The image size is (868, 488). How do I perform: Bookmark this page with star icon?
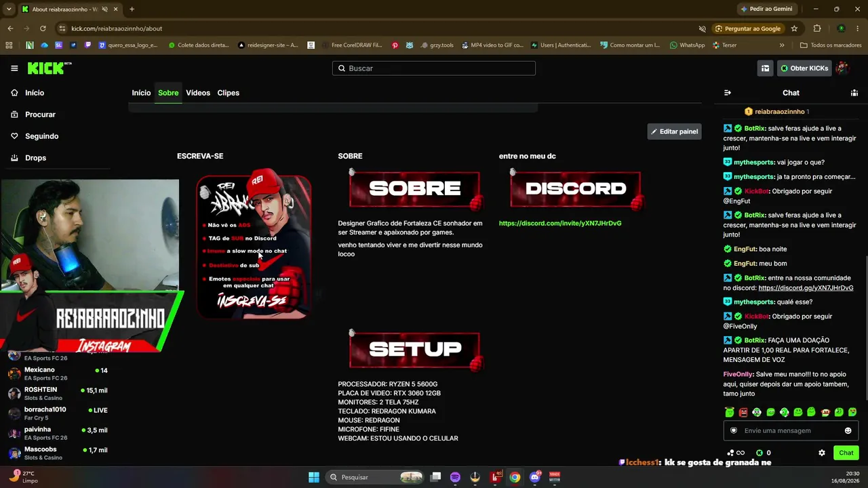coord(794,28)
